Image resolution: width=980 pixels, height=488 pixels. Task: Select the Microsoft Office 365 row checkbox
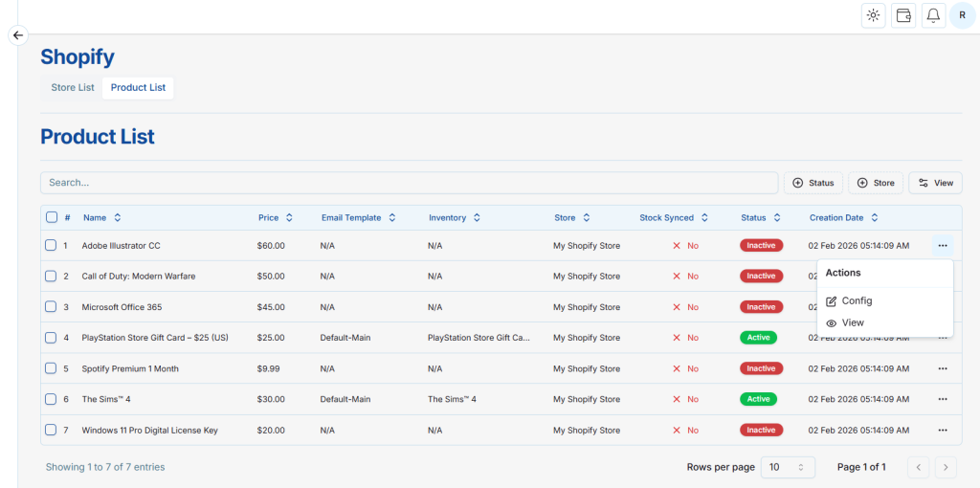coord(51,307)
